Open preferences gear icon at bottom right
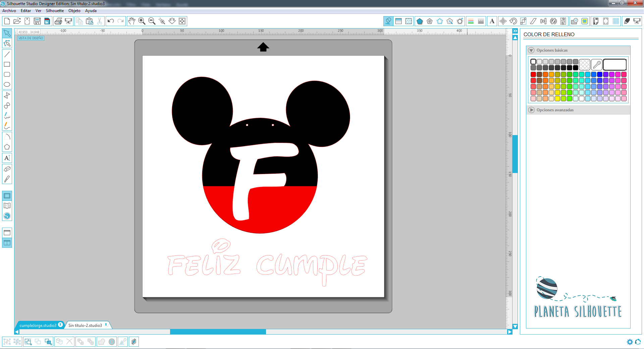This screenshot has height=349, width=644. (630, 342)
